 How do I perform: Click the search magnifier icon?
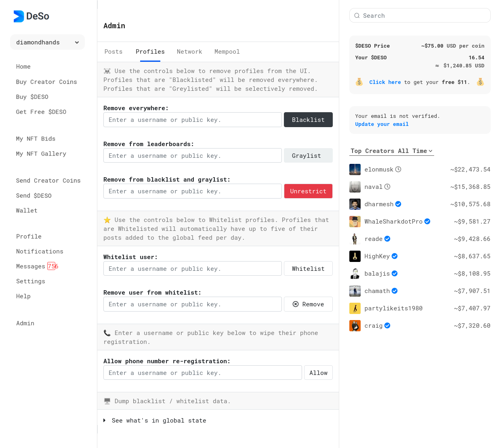click(x=357, y=16)
